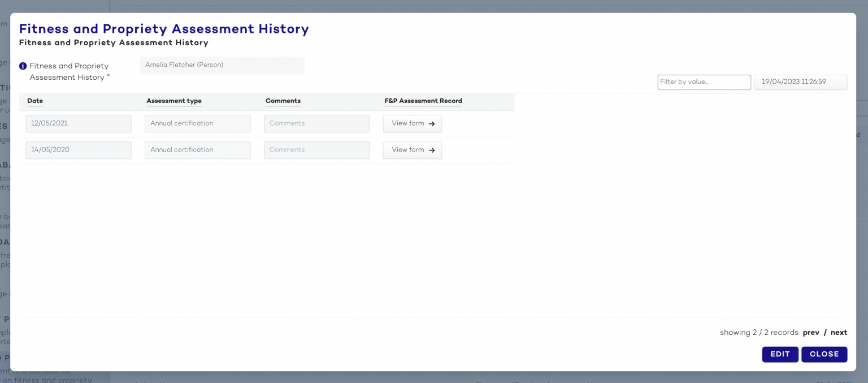Sort by the F&P Assessment Record column header
868x383 pixels.
(x=423, y=101)
